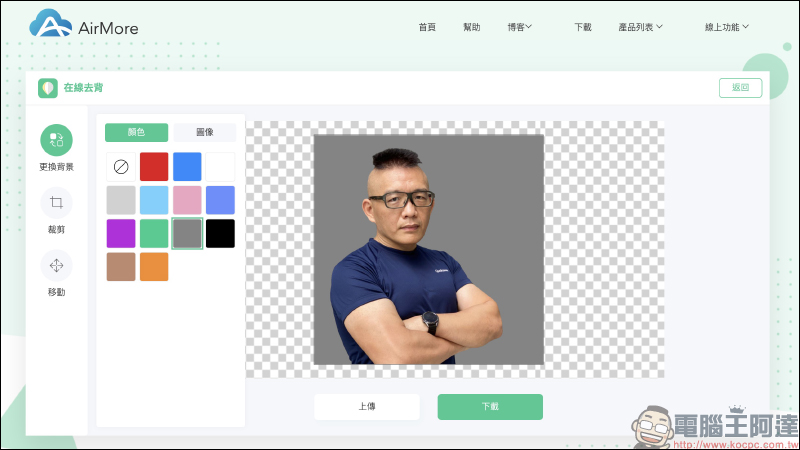800x450 pixels.
Task: Click the 下載 link in navigation bar
Action: click(583, 27)
